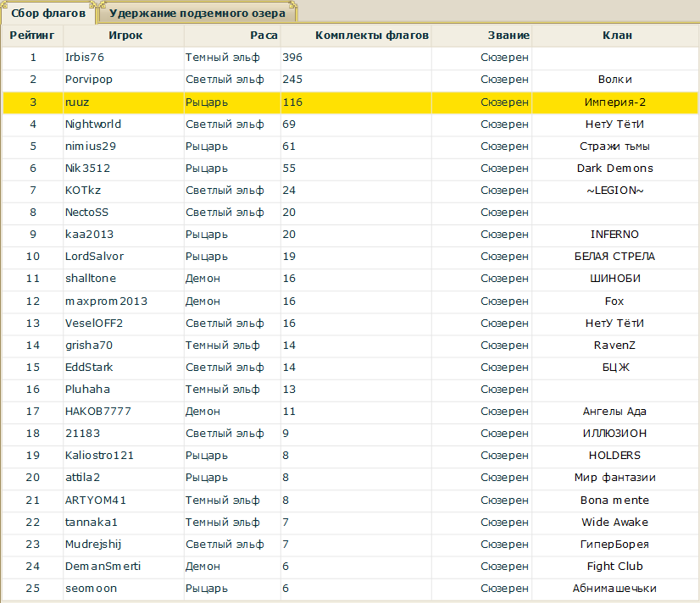Click the Dark Demons clan name
Viewport: 700px width, 603px height.
615,169
